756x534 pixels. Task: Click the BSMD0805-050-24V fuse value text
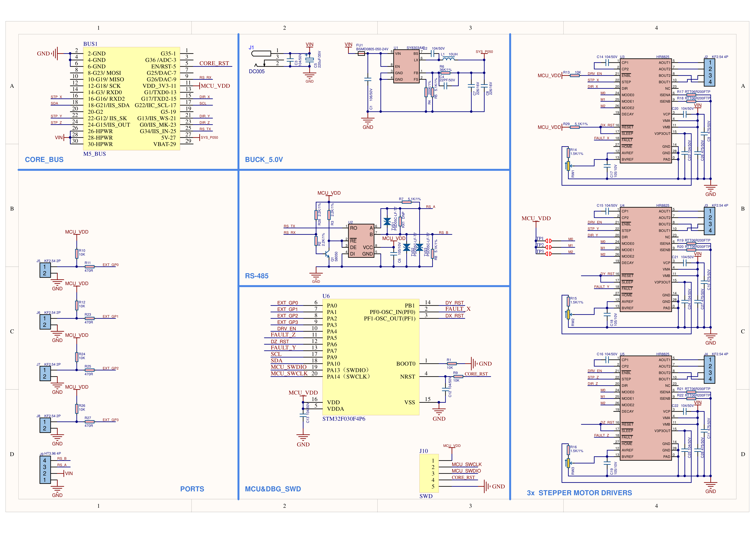[x=372, y=49]
